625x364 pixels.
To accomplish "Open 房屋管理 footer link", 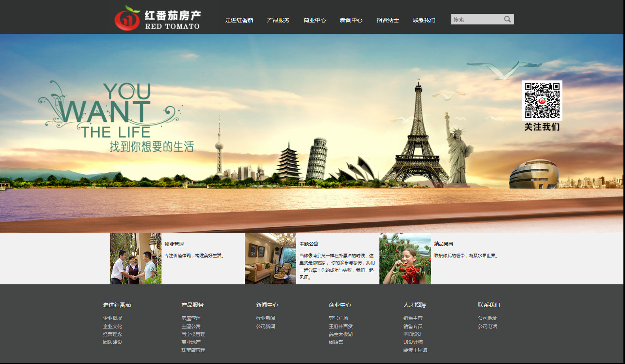I will click(191, 318).
